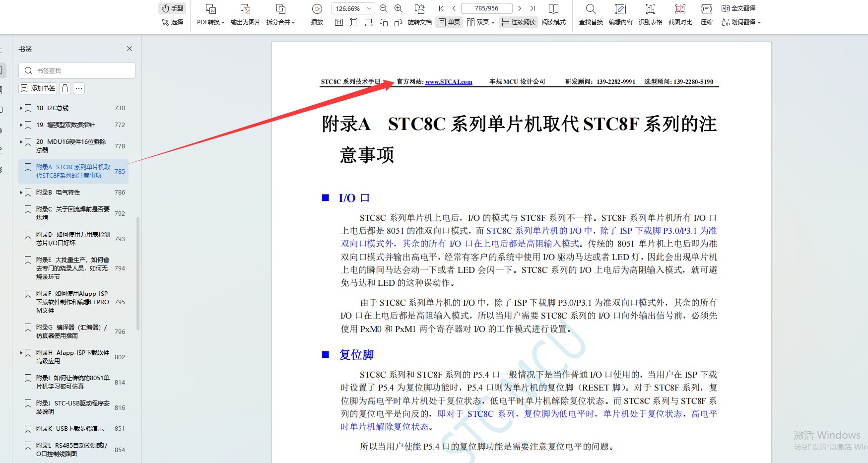868x463 pixels.
Task: Click 输出为图片 export as image
Action: (x=245, y=15)
